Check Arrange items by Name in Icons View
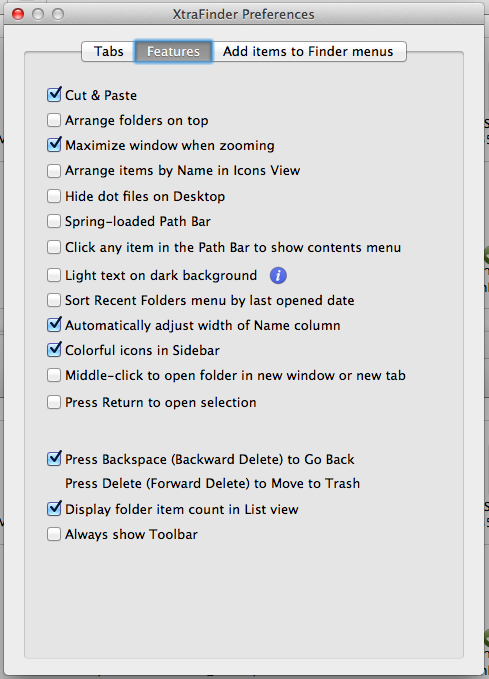489x679 pixels. click(54, 171)
